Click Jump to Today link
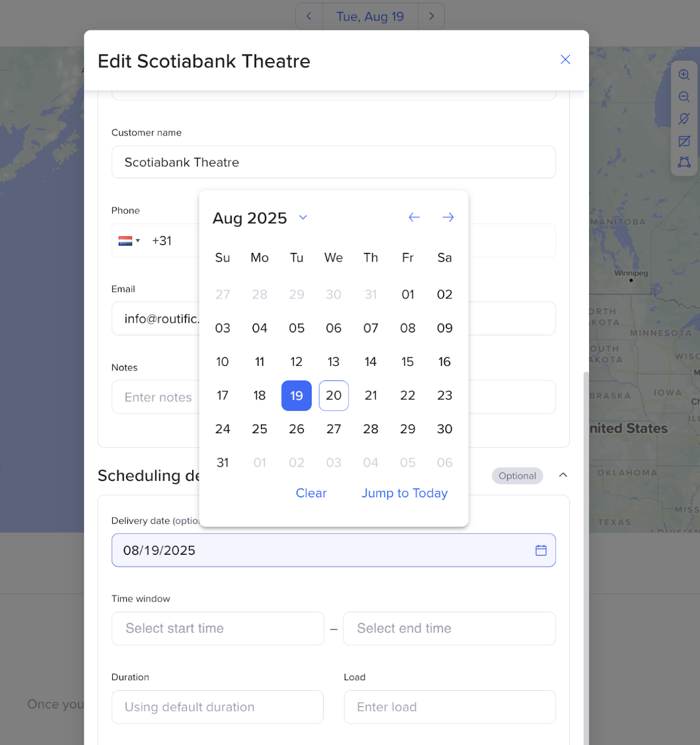The image size is (700, 745). tap(404, 493)
